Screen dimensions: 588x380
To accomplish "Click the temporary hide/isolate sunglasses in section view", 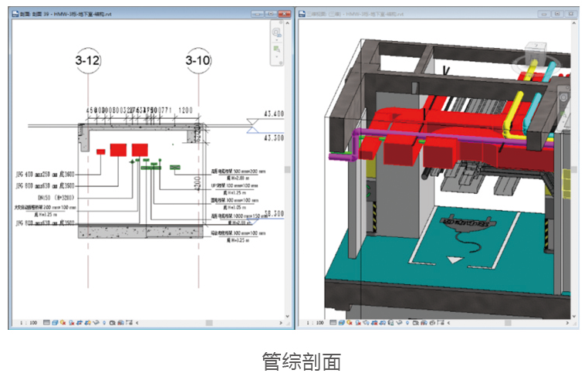I will (96, 323).
